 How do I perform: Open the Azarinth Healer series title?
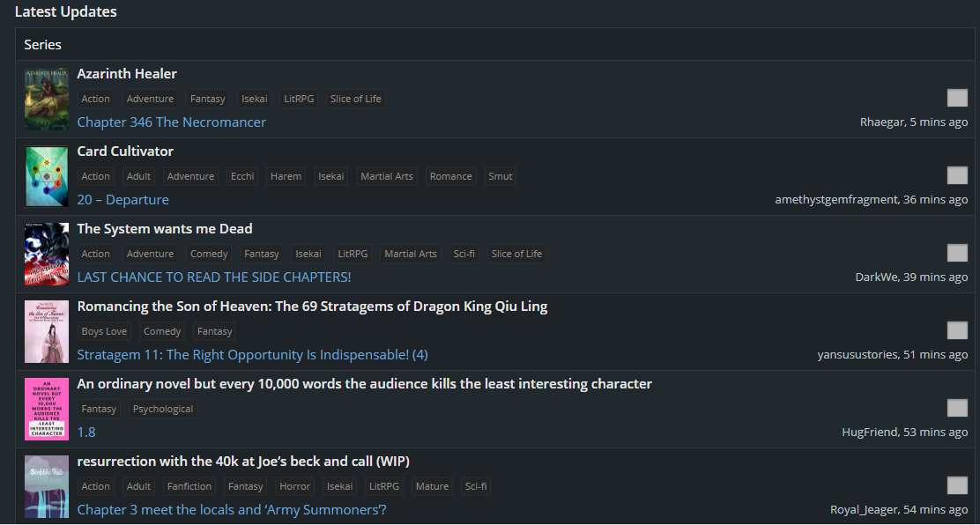coord(127,74)
